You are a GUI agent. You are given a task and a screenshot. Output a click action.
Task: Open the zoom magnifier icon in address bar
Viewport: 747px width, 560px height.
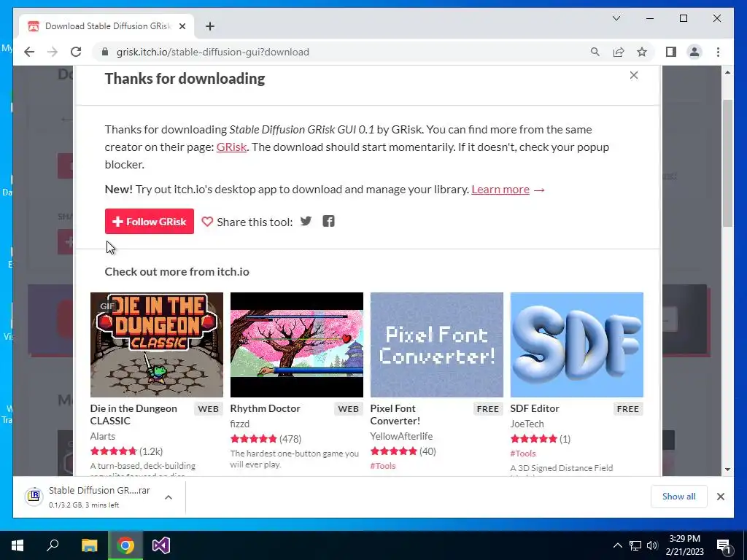[595, 52]
